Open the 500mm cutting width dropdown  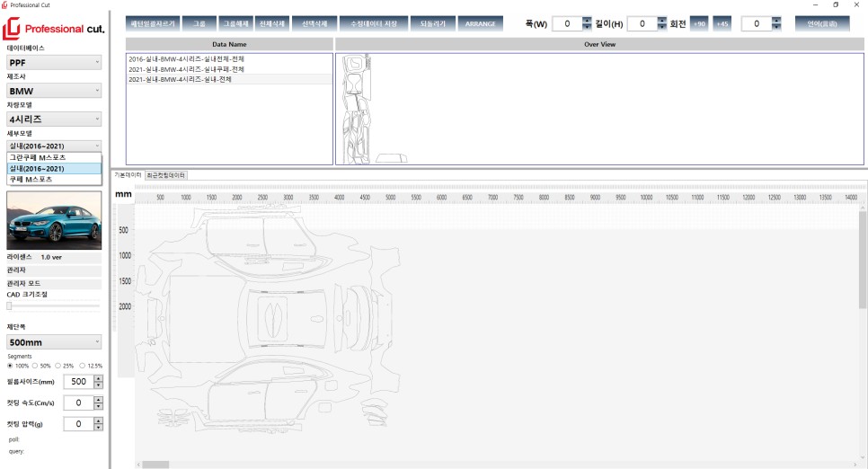coord(54,342)
